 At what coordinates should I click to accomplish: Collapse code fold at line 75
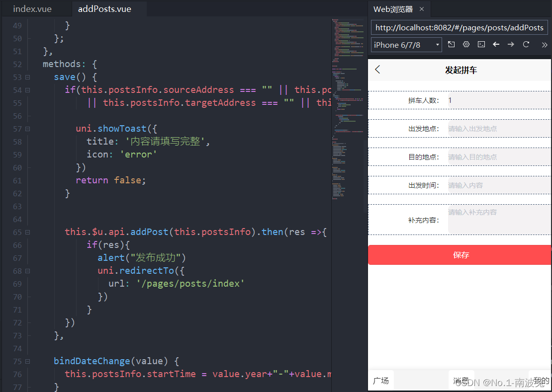point(27,361)
